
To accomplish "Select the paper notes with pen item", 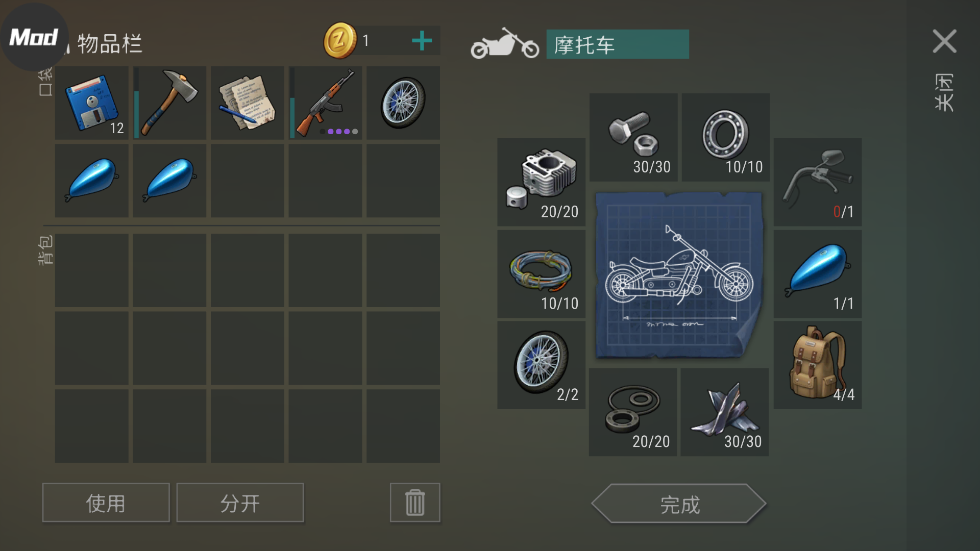I will click(248, 103).
